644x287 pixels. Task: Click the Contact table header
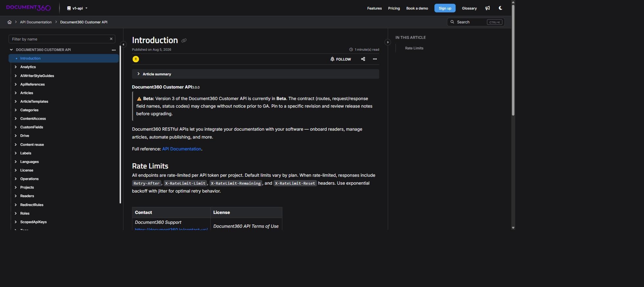[171, 213]
